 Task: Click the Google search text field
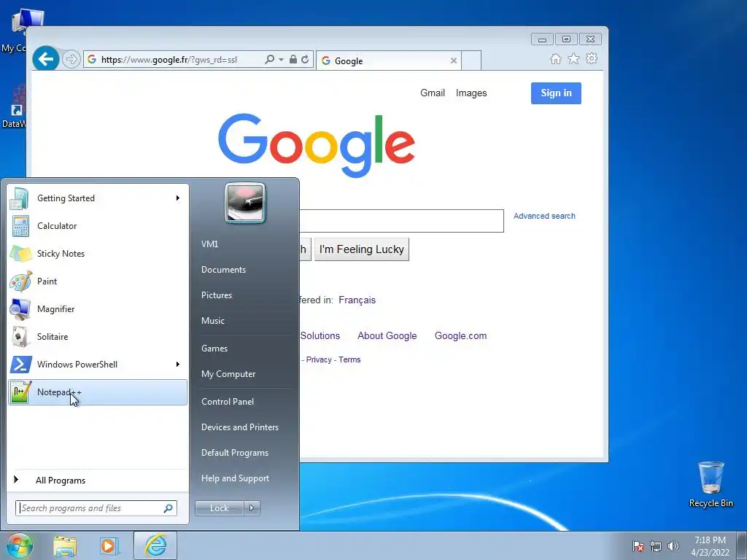click(401, 221)
